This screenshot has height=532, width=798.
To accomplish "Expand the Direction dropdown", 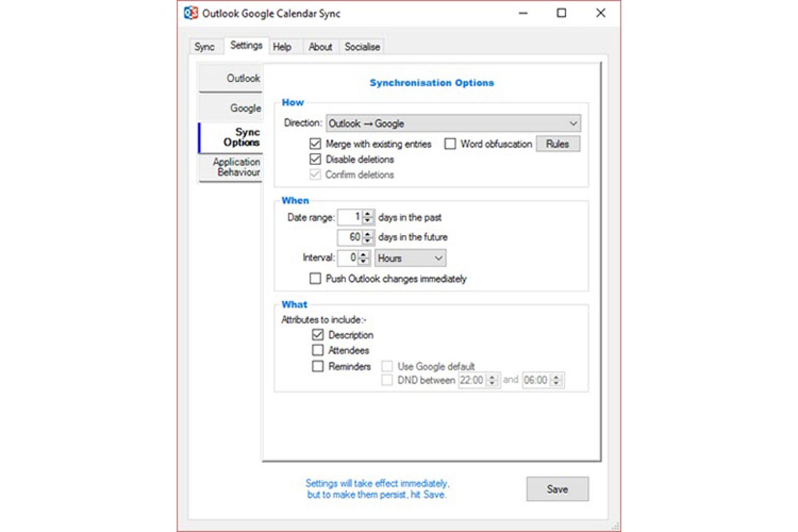I will 453,123.
